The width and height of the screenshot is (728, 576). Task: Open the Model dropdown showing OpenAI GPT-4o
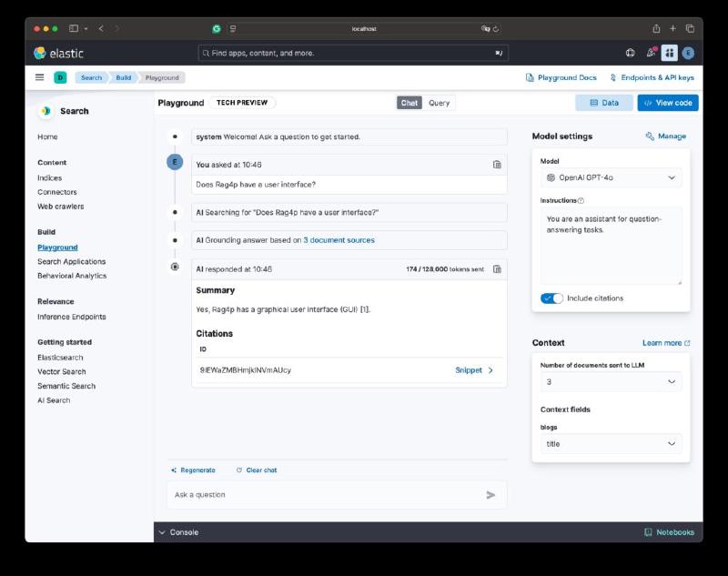tap(611, 177)
